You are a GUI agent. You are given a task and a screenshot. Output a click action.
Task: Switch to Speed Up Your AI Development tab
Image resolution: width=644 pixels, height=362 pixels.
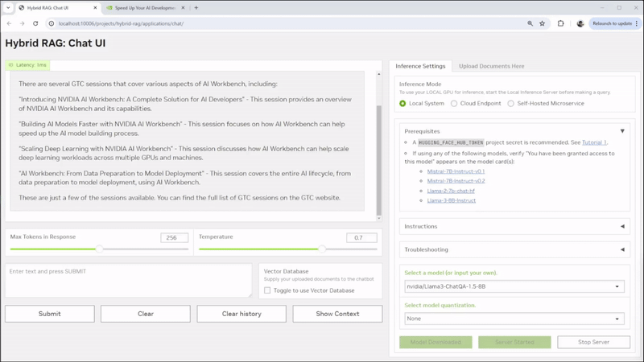pos(145,7)
